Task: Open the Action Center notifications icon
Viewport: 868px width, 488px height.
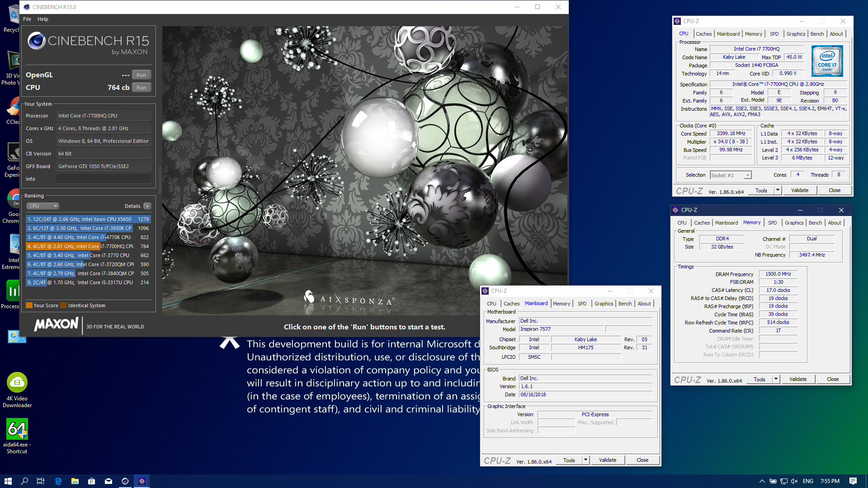Action: click(x=853, y=481)
